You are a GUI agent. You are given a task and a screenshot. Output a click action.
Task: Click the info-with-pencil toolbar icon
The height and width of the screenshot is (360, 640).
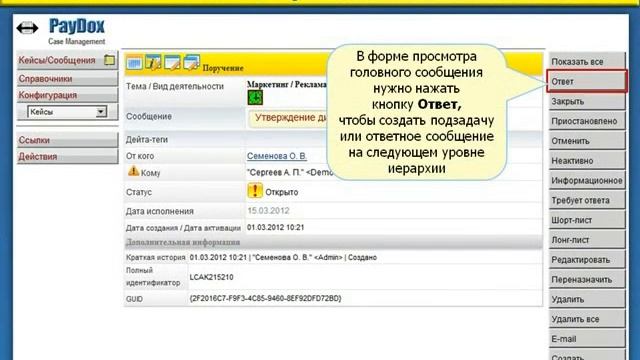(x=153, y=62)
